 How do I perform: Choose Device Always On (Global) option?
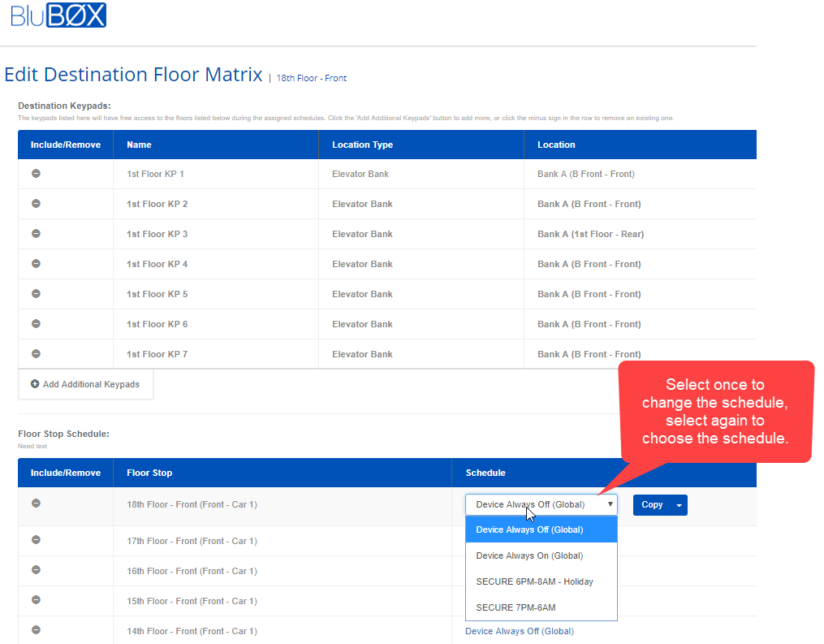coord(541,555)
